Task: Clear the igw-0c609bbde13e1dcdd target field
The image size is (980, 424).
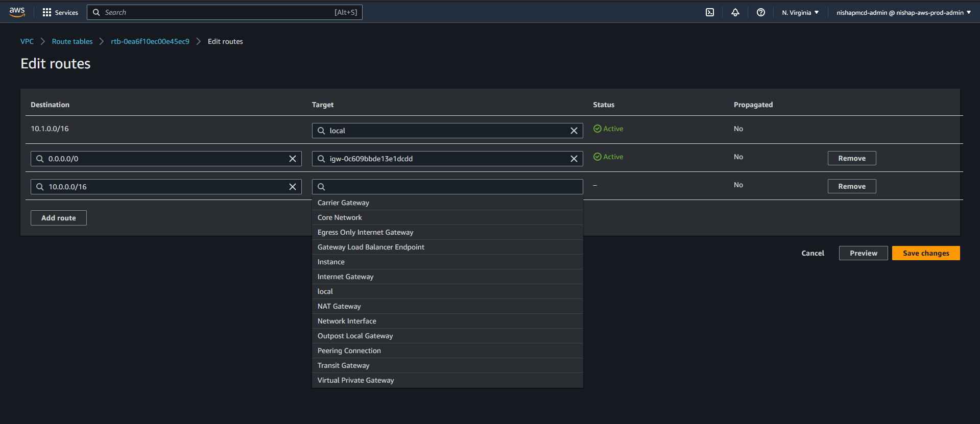Action: coord(573,159)
